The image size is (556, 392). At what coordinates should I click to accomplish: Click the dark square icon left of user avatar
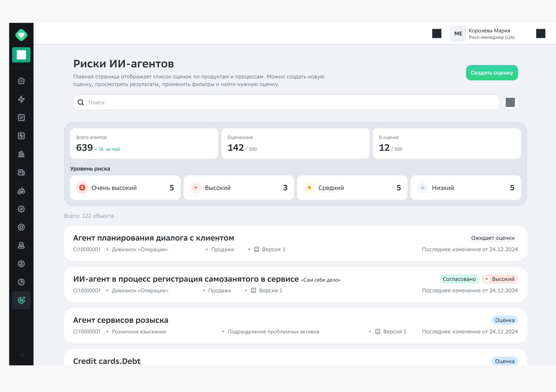(x=437, y=33)
